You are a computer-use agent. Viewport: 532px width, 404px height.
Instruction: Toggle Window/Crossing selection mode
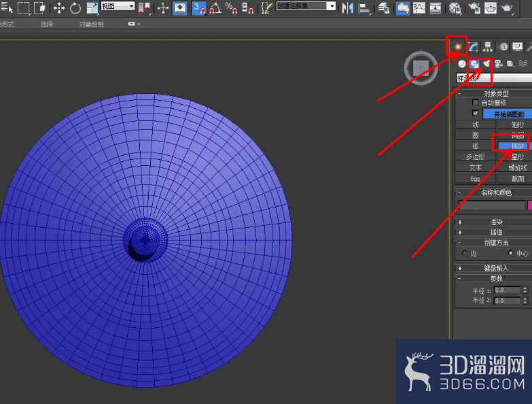pos(39,7)
